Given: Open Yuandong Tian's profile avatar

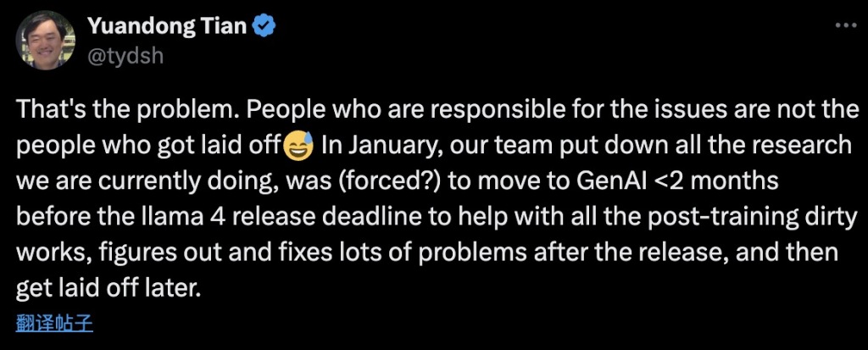Looking at the screenshot, I should [x=44, y=40].
